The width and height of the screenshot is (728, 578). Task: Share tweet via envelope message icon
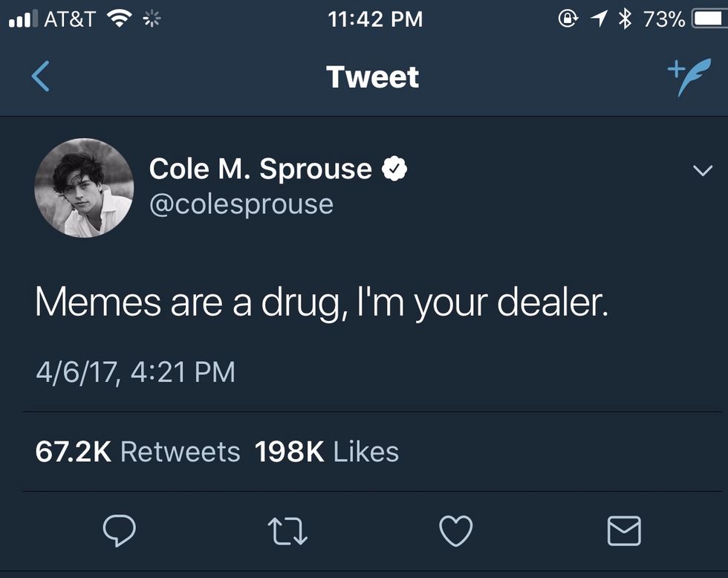point(624,530)
